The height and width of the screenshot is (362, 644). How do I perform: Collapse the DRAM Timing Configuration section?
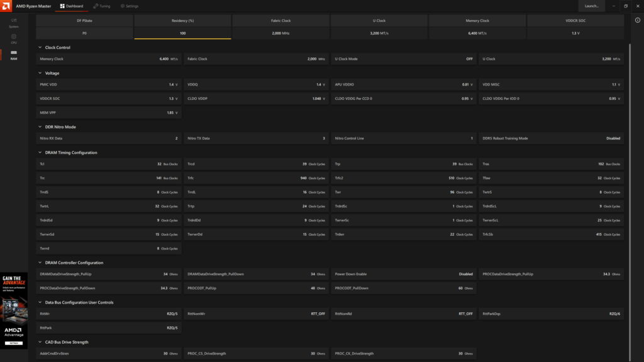pos(40,152)
